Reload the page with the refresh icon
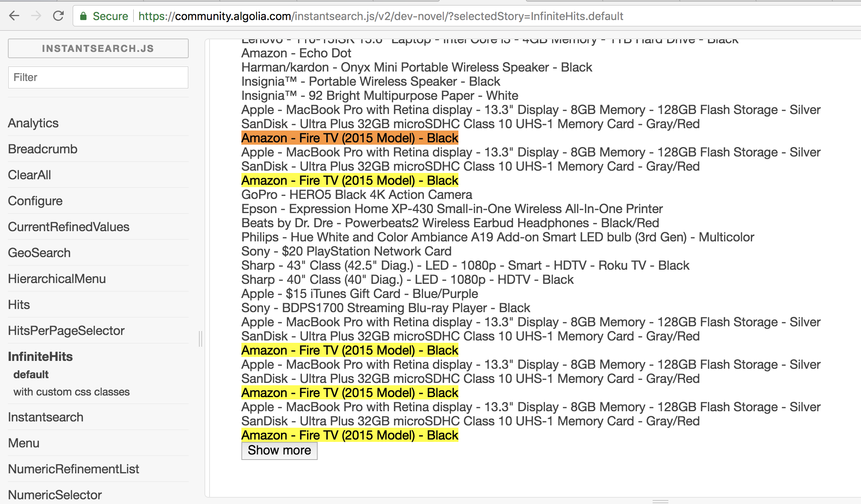The image size is (861, 504). coord(58,16)
